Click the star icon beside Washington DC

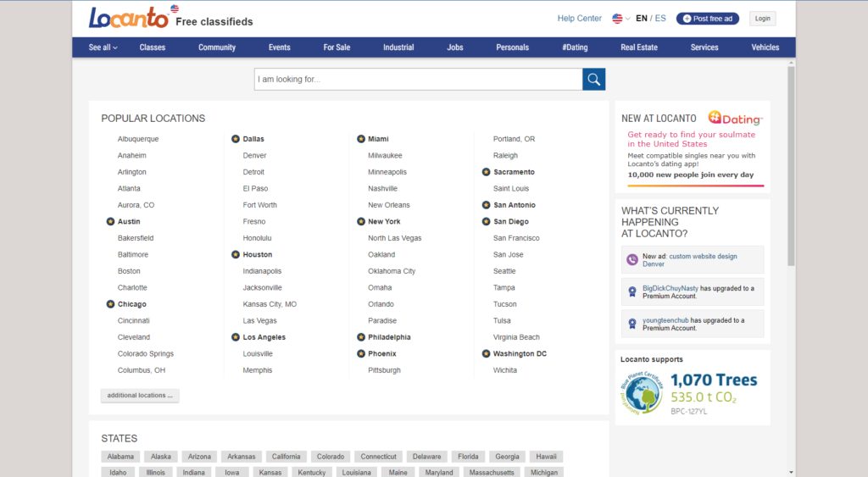486,353
